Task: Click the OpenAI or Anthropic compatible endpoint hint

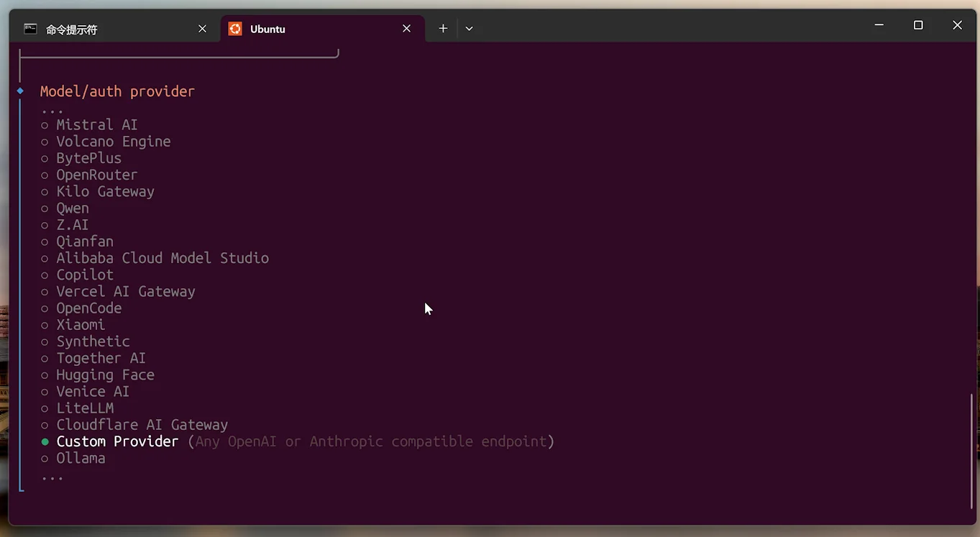Action: point(371,441)
